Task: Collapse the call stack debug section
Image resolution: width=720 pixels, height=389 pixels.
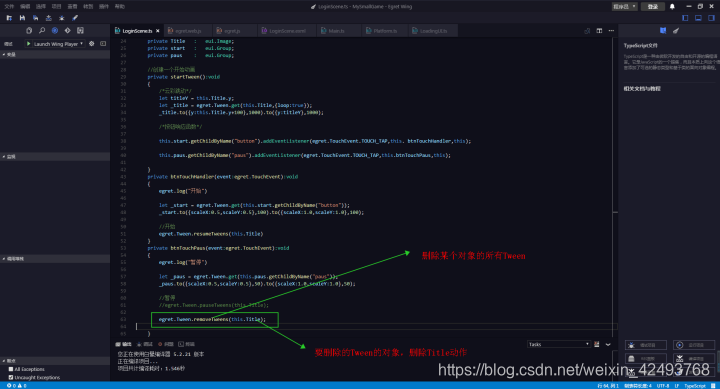Action: point(55,259)
